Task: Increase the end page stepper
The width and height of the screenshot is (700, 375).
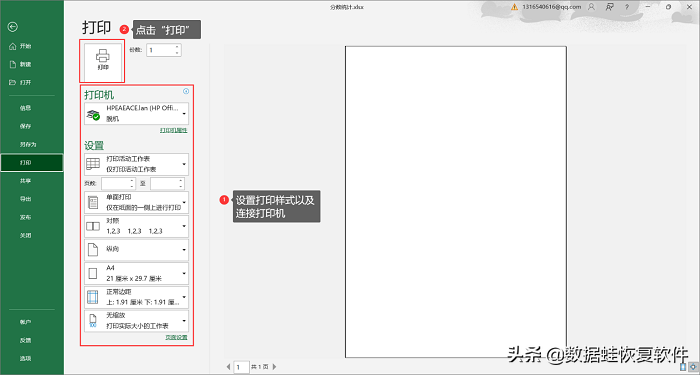Action: (x=181, y=181)
